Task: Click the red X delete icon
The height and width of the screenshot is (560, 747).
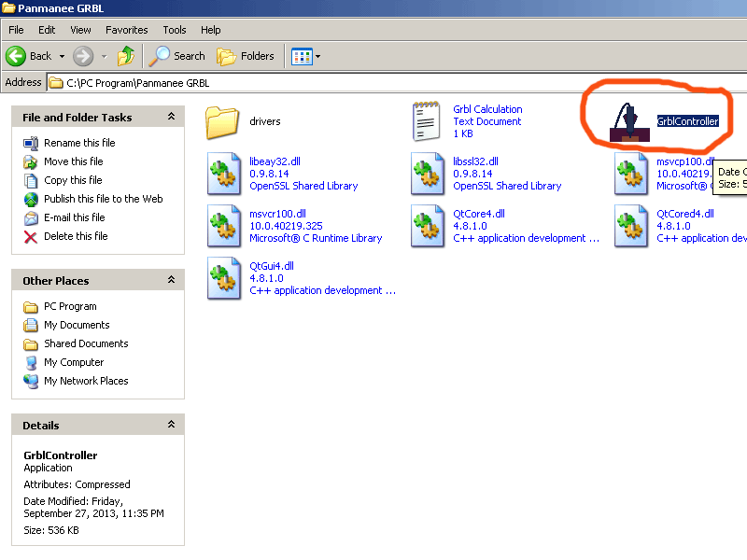Action: click(31, 237)
